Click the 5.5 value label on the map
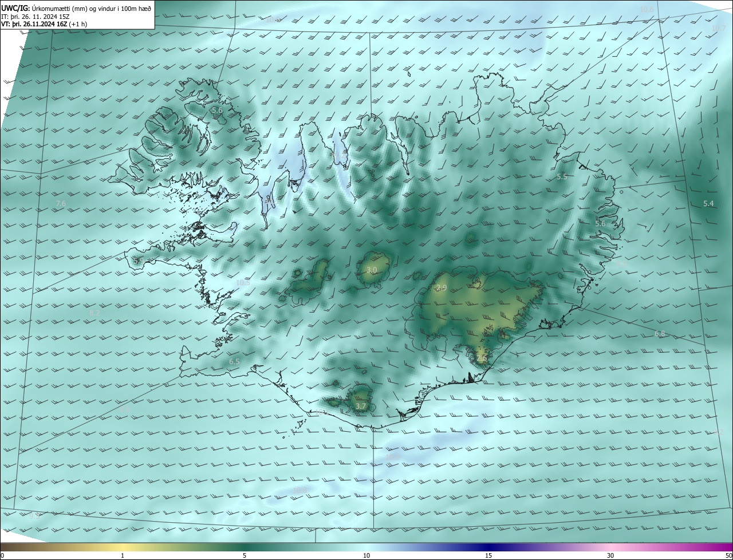Image resolution: width=733 pixels, height=560 pixels. 562,177
